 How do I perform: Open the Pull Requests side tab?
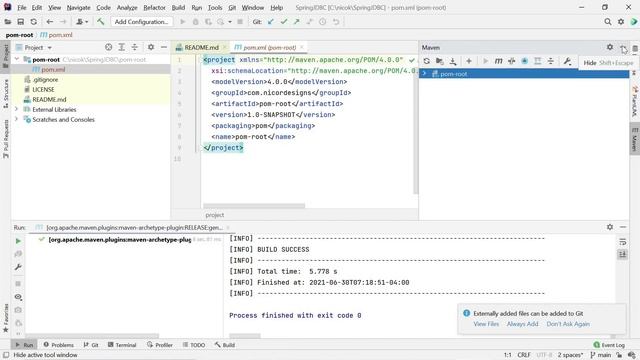(6, 139)
